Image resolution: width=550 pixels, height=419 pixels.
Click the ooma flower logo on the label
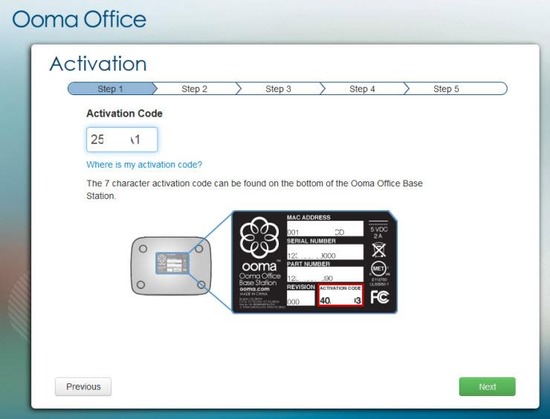[x=260, y=237]
